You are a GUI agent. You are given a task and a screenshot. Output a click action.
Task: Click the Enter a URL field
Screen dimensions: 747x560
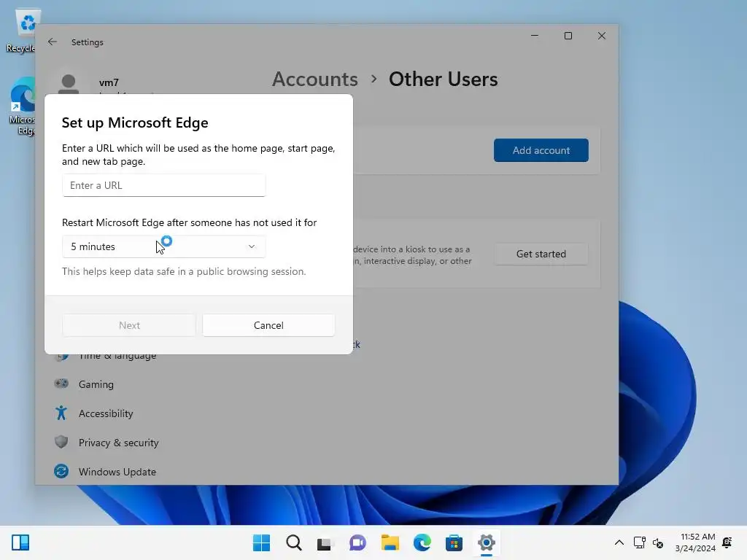[163, 185]
